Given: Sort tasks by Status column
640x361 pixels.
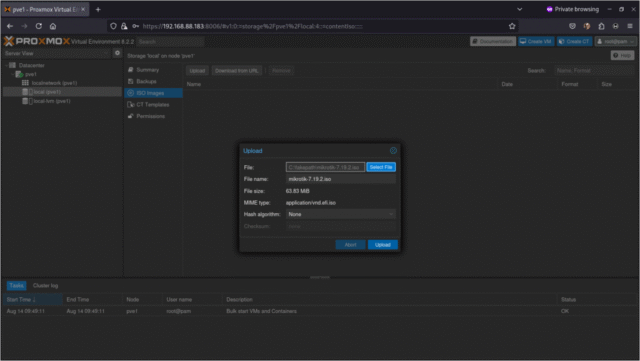Looking at the screenshot, I should 597,300.
